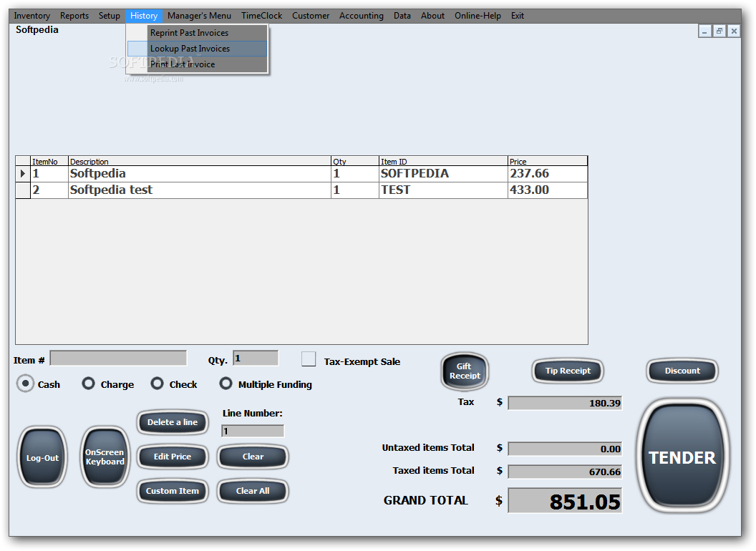Select the Multiple Funding option
This screenshot has width=756, height=551.
[226, 384]
